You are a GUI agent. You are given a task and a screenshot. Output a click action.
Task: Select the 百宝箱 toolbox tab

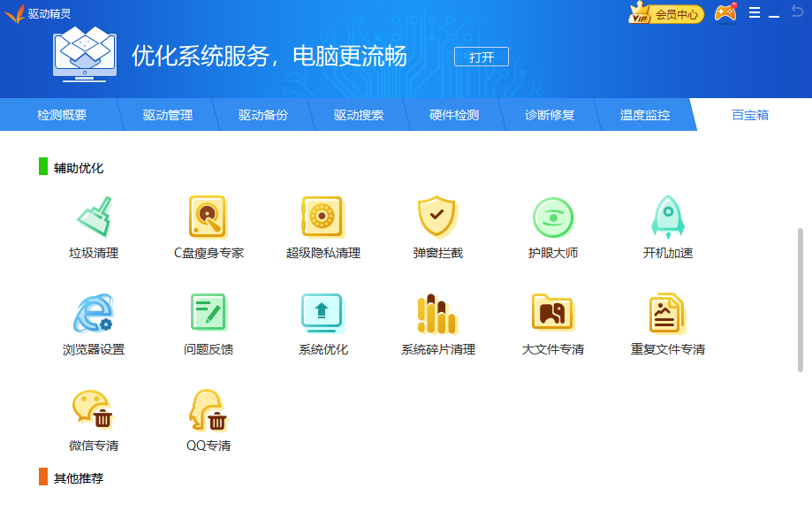click(750, 115)
